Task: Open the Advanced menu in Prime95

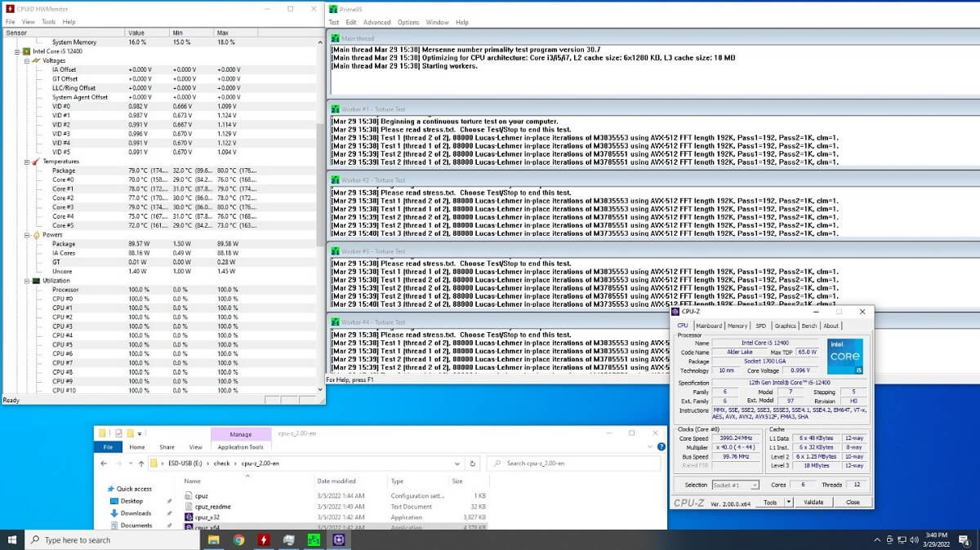Action: [x=376, y=22]
